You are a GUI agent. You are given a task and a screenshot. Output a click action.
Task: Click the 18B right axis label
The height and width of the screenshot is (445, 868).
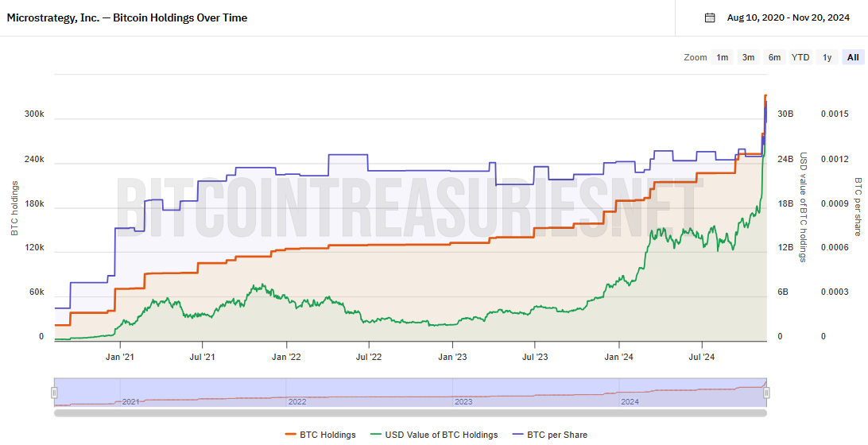click(785, 203)
